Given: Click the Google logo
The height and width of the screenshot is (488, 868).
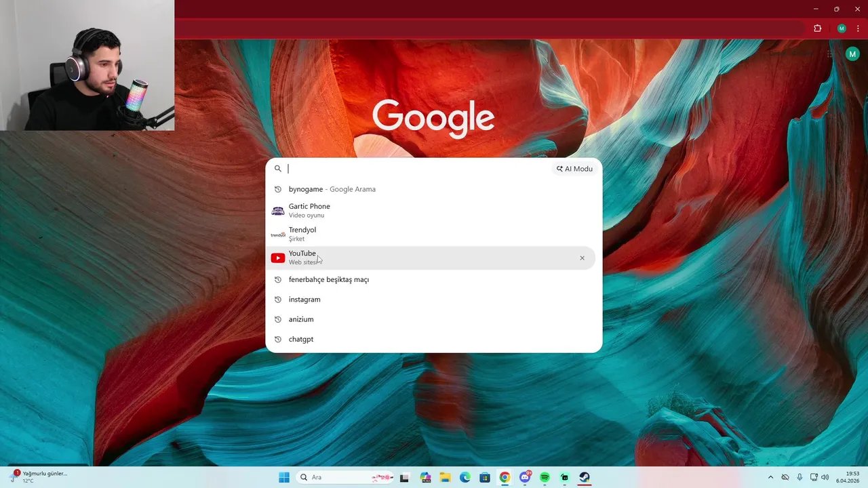Looking at the screenshot, I should [x=433, y=119].
